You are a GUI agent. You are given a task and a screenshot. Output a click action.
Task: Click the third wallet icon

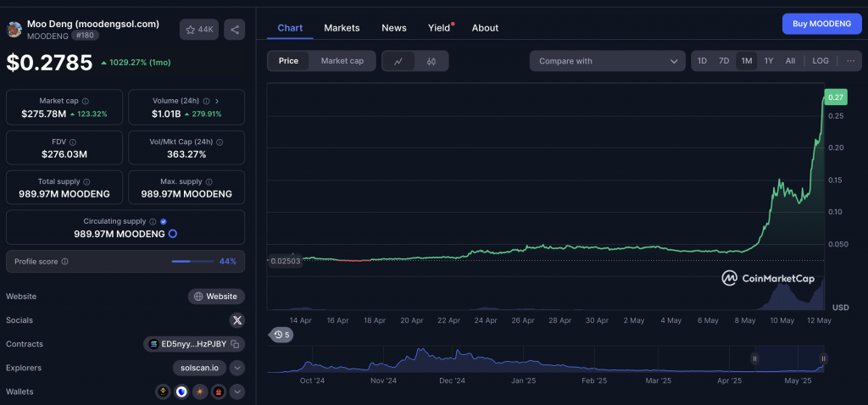(x=200, y=391)
